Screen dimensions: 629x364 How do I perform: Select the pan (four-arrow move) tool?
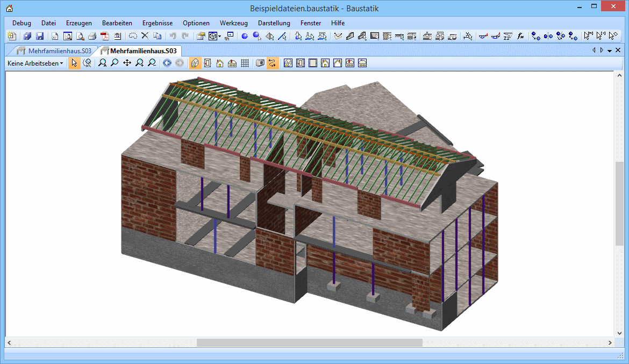point(127,63)
